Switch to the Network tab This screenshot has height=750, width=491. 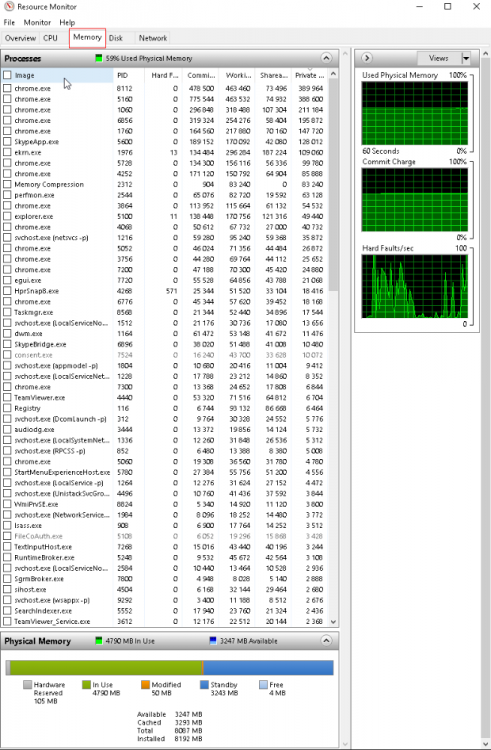click(x=153, y=38)
